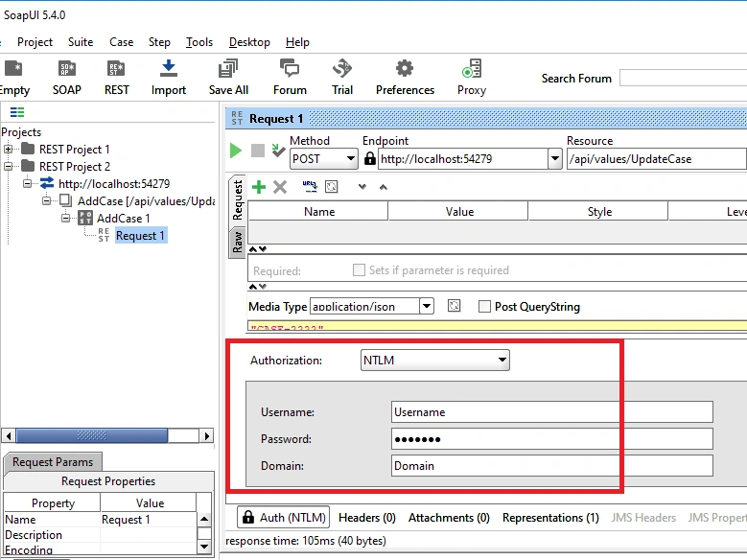Click the properties table scroll down arrow
Image resolution: width=747 pixels, height=560 pixels.
[204, 547]
